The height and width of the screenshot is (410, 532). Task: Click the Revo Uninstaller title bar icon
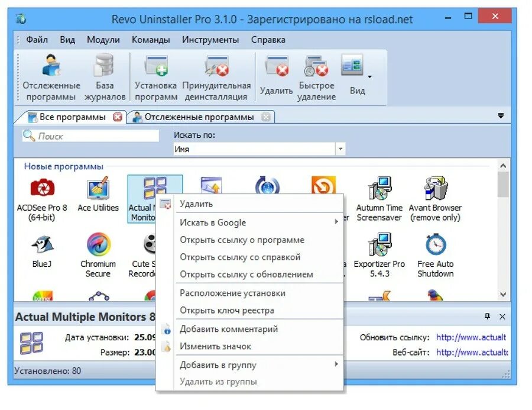(21, 19)
